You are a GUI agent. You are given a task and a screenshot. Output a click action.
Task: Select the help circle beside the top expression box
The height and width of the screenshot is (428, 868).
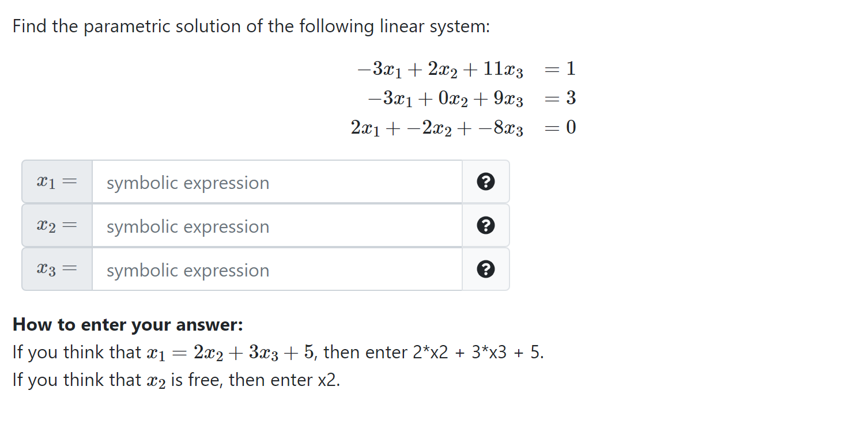pyautogui.click(x=486, y=181)
